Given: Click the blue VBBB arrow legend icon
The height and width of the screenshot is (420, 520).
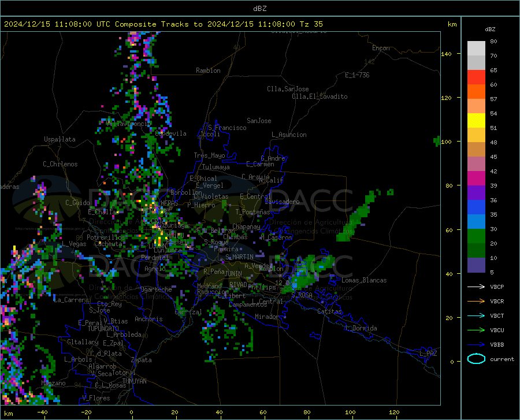Looking at the screenshot, I should pos(476,344).
